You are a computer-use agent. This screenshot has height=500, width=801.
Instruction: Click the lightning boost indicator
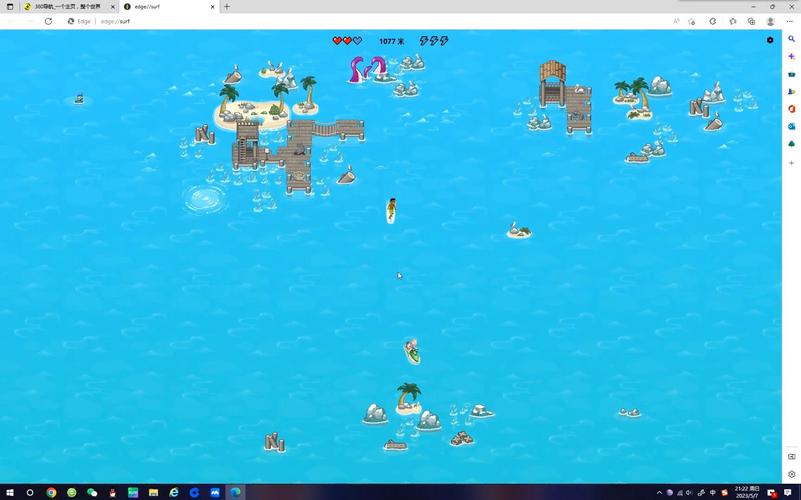point(434,41)
